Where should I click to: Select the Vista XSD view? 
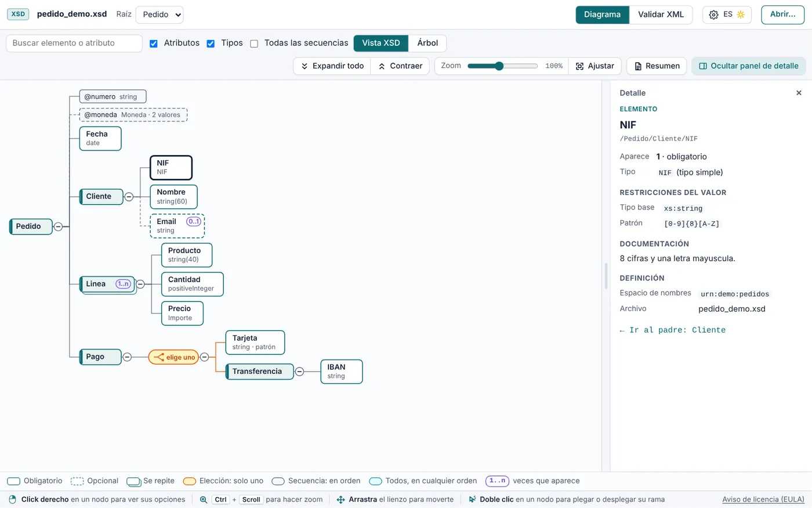[x=381, y=43]
